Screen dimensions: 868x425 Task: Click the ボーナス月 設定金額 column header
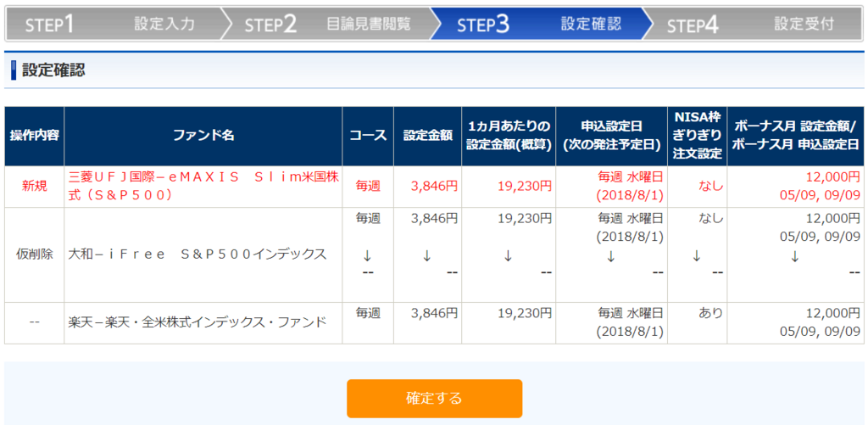pyautogui.click(x=796, y=137)
